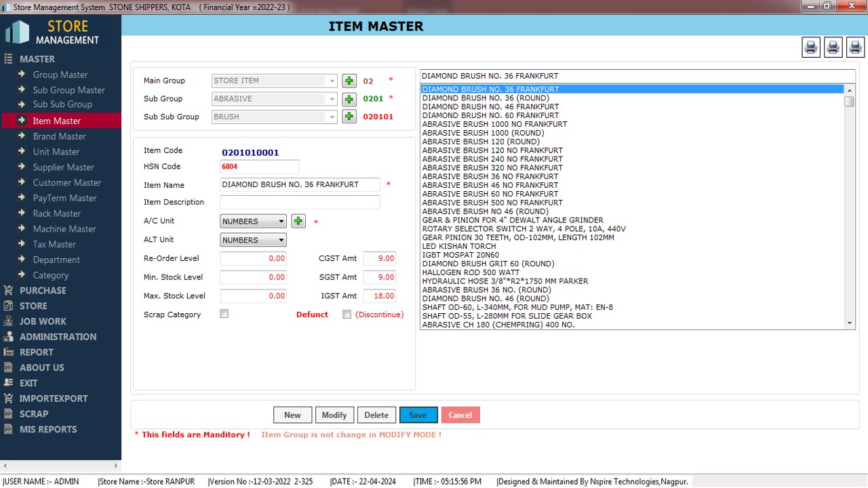
Task: Tick the Defunct (Discontinue) checkbox
Action: tap(347, 314)
